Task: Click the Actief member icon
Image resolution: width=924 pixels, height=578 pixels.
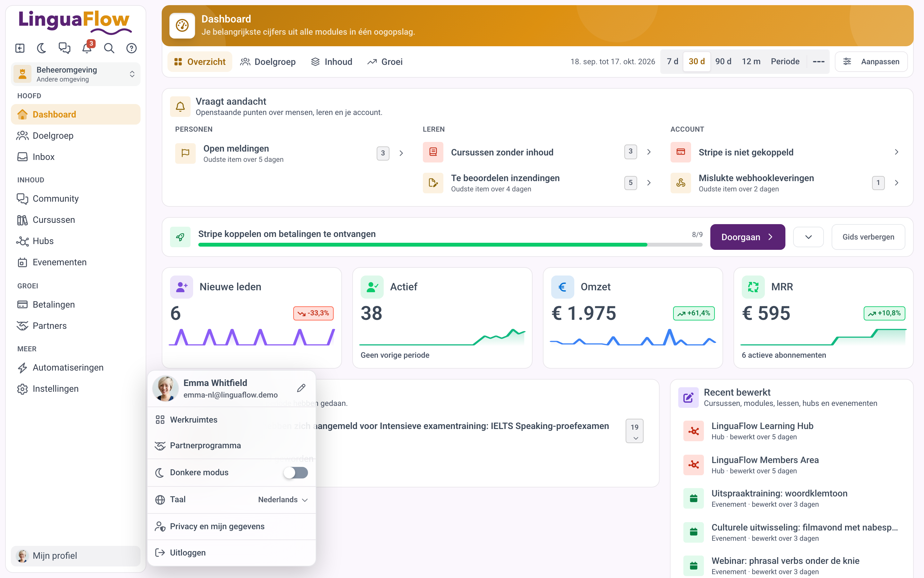Action: tap(372, 287)
